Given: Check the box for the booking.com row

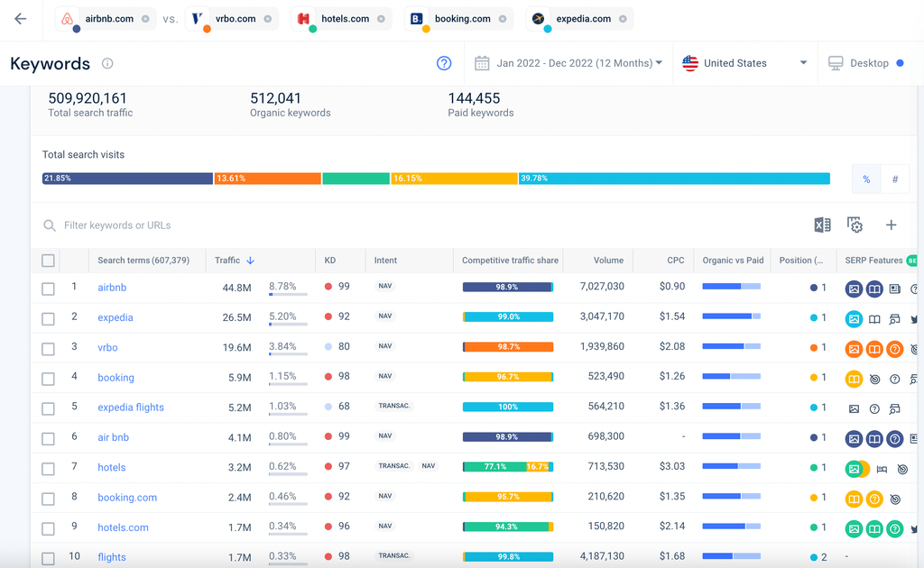Looking at the screenshot, I should (49, 499).
